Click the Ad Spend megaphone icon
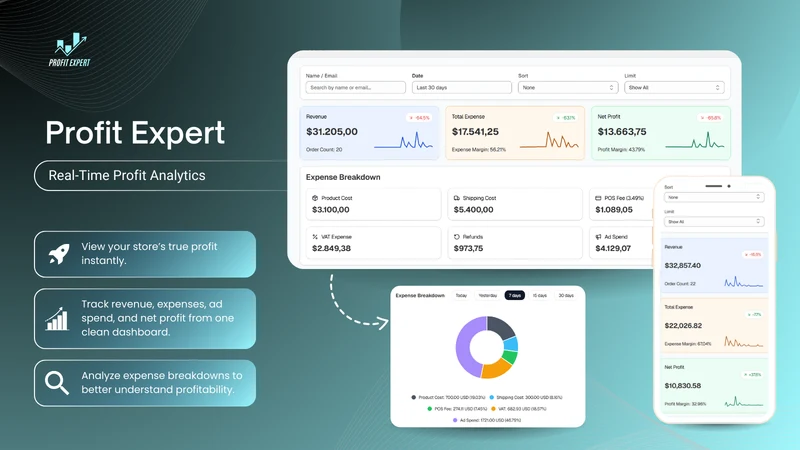This screenshot has width=800, height=450. tap(598, 237)
